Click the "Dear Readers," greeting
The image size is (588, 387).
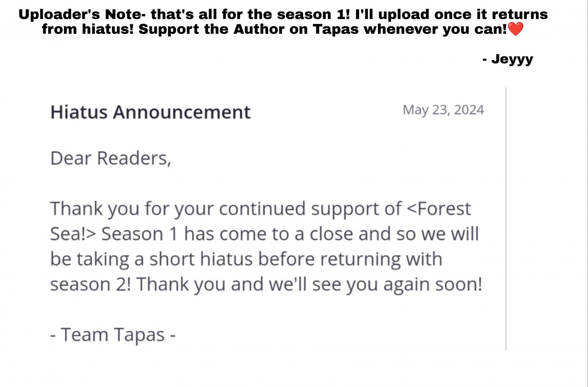(111, 158)
